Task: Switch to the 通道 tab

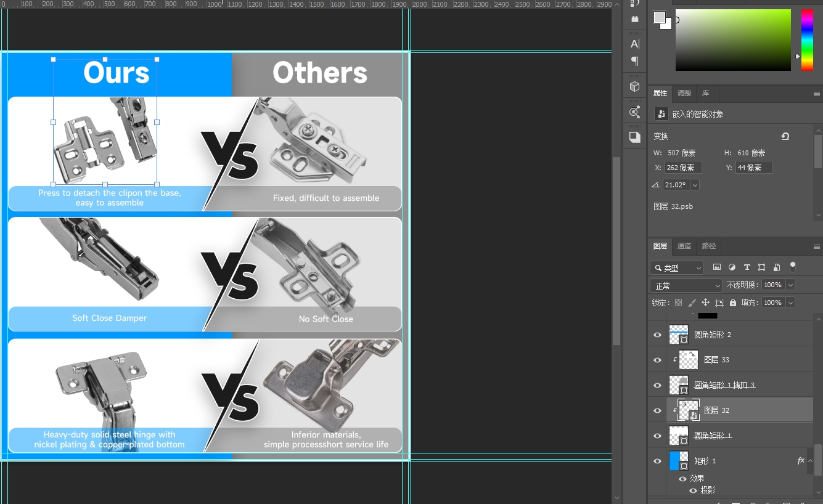Action: (x=684, y=246)
